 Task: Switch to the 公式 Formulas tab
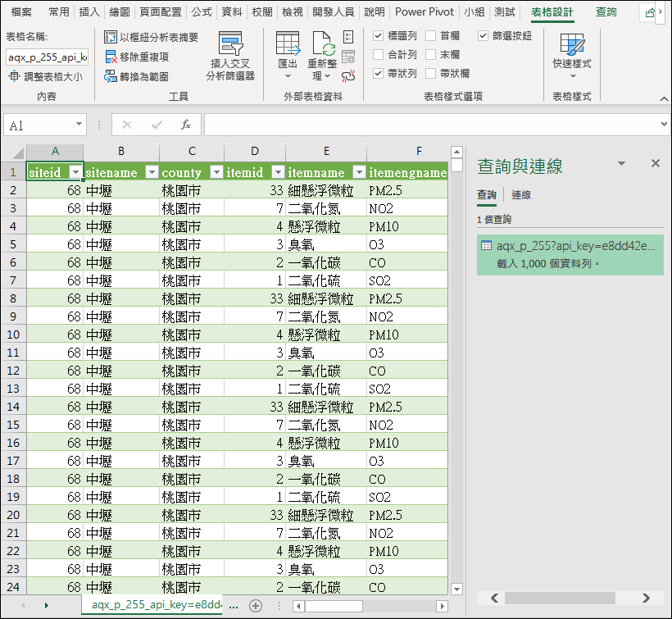click(x=202, y=12)
